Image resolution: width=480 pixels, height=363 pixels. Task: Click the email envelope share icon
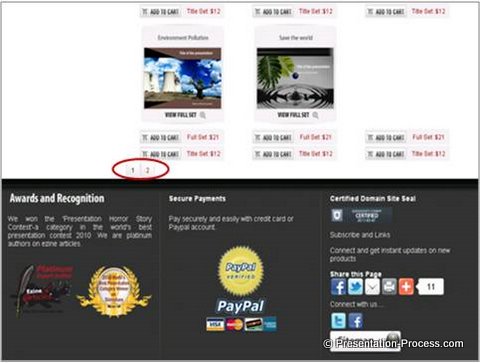click(372, 287)
